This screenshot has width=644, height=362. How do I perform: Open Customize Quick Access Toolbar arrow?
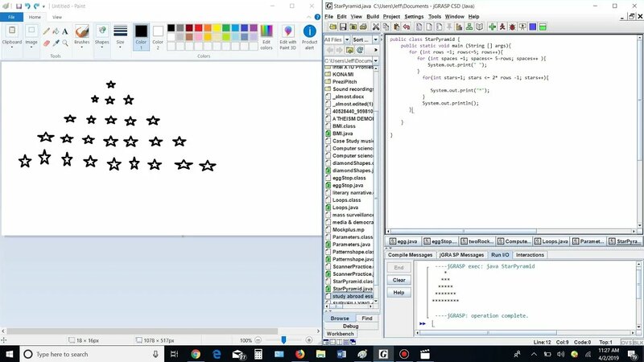(44, 6)
